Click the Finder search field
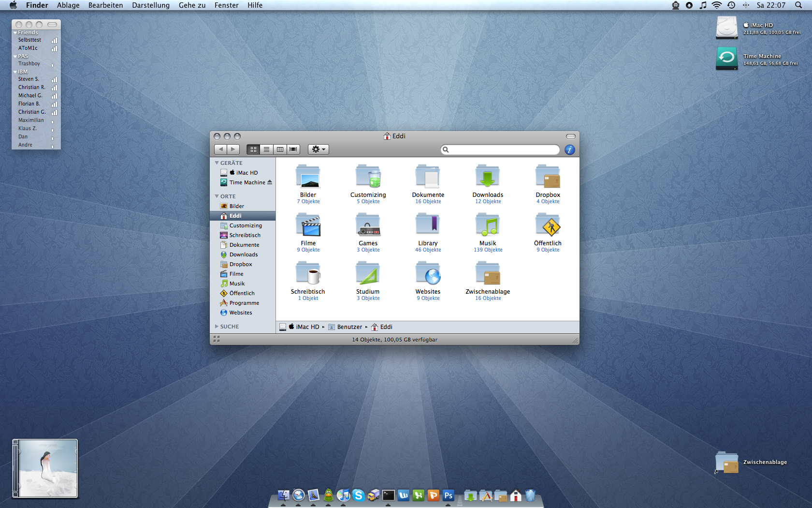This screenshot has width=812, height=508. coord(500,149)
